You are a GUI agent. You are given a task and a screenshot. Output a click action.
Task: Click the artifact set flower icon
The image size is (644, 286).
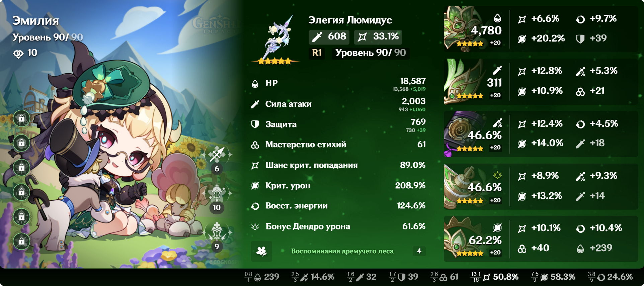point(261,251)
